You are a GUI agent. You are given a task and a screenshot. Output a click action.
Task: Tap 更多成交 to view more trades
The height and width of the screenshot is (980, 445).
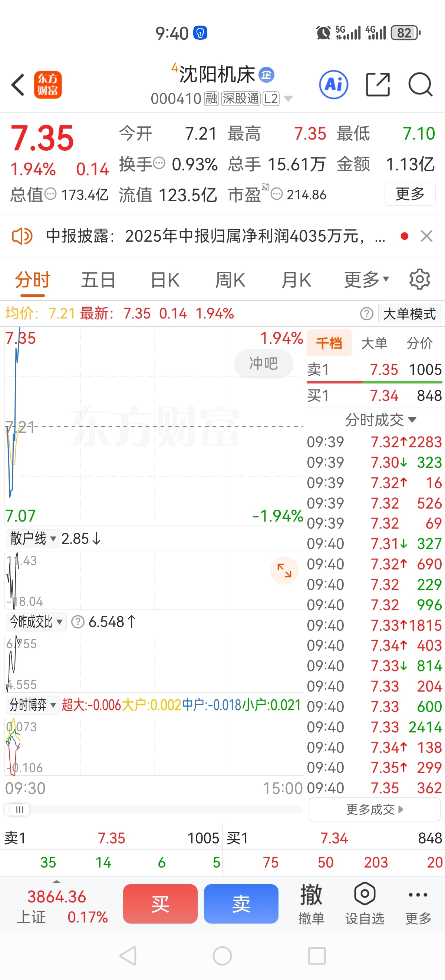374,809
